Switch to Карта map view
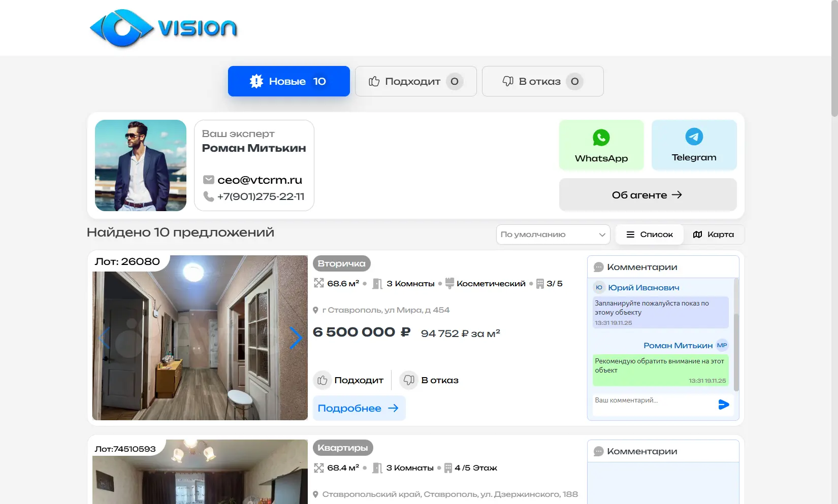 pos(713,234)
